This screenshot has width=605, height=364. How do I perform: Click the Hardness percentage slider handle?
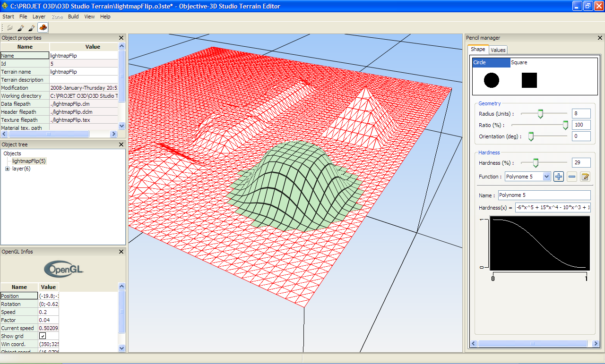coord(536,163)
